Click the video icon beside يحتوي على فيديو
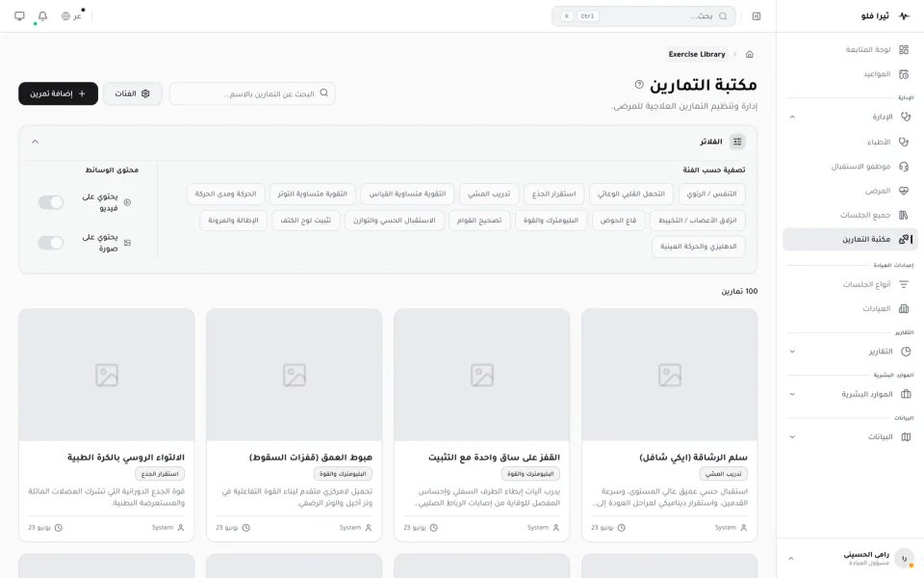The width and height of the screenshot is (924, 578). (127, 202)
